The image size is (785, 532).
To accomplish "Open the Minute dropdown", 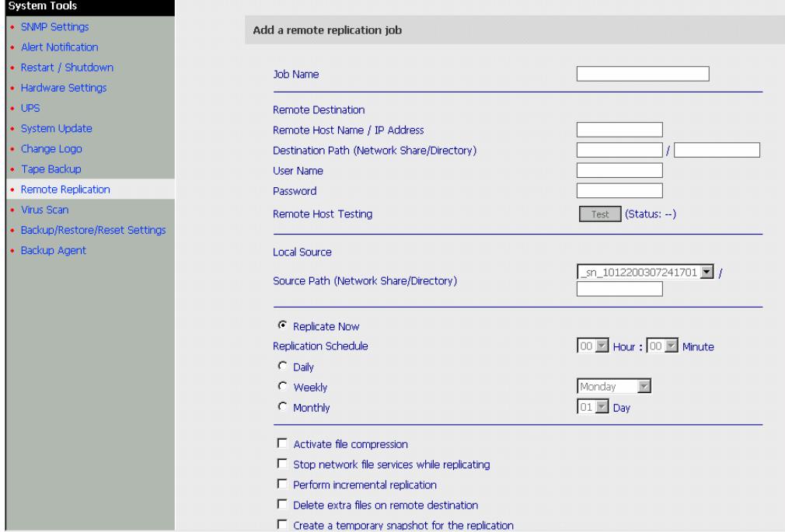I will point(662,346).
